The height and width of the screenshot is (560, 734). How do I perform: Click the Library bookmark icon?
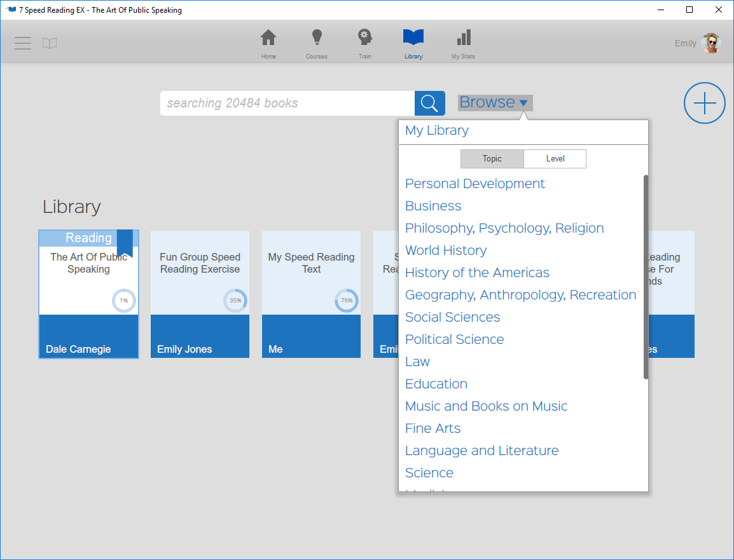tap(413, 38)
